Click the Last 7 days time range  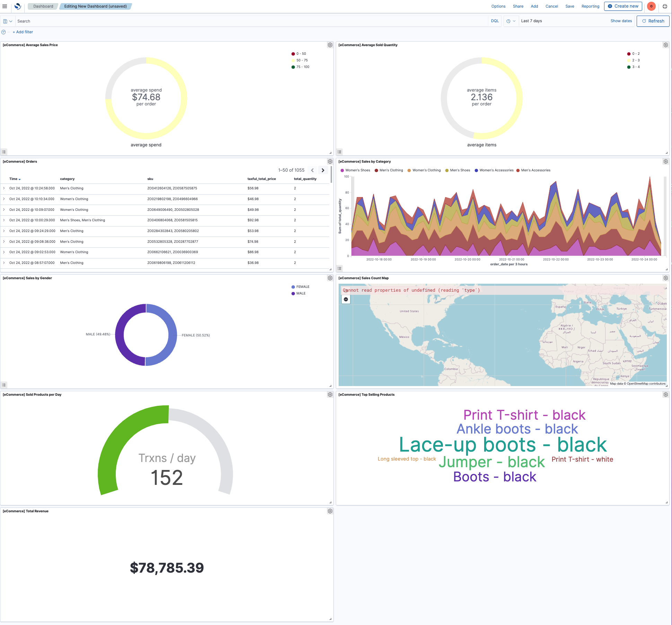(x=531, y=21)
